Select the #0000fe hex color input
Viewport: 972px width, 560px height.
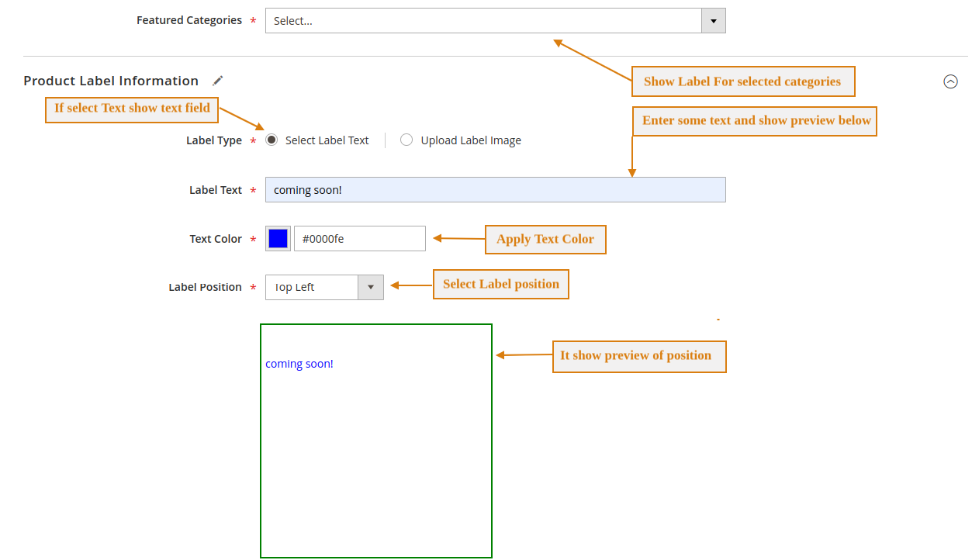pyautogui.click(x=359, y=238)
